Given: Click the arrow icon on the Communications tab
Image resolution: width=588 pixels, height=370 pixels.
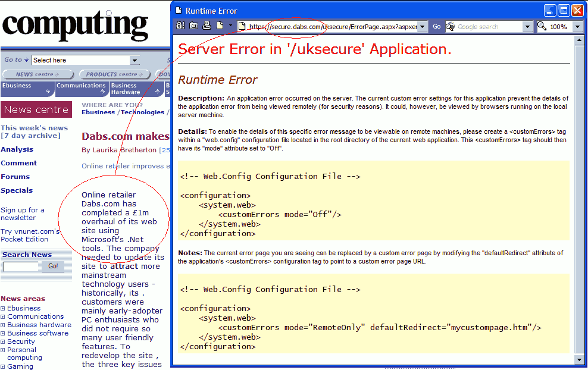Looking at the screenshot, I should click(x=103, y=92).
